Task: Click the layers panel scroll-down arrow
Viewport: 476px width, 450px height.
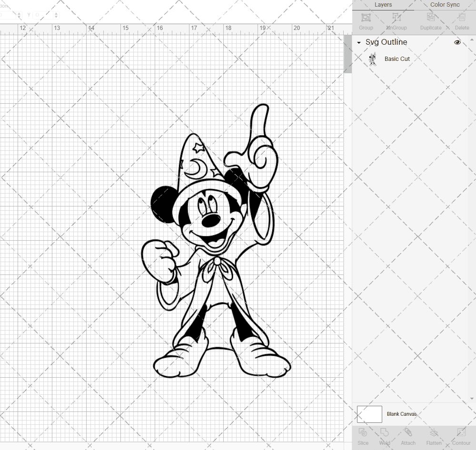Action: (472, 399)
